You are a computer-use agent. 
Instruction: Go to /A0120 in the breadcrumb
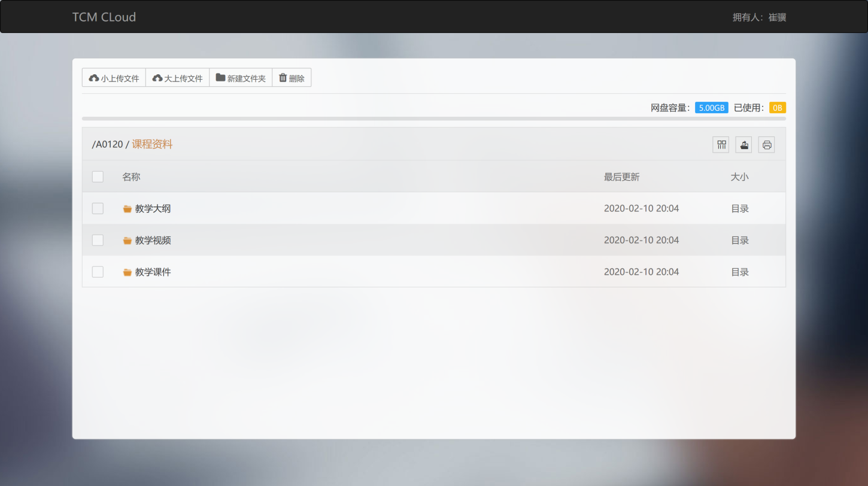(108, 144)
